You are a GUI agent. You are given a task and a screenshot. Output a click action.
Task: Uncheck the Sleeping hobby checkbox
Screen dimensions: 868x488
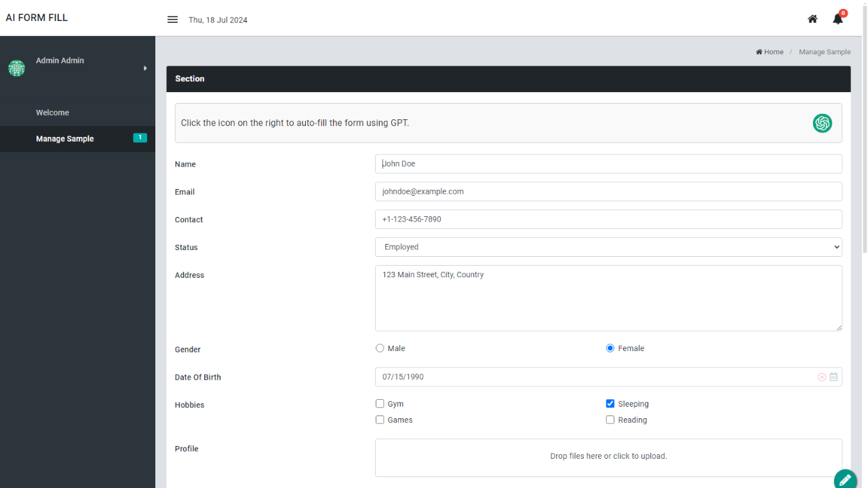(610, 404)
